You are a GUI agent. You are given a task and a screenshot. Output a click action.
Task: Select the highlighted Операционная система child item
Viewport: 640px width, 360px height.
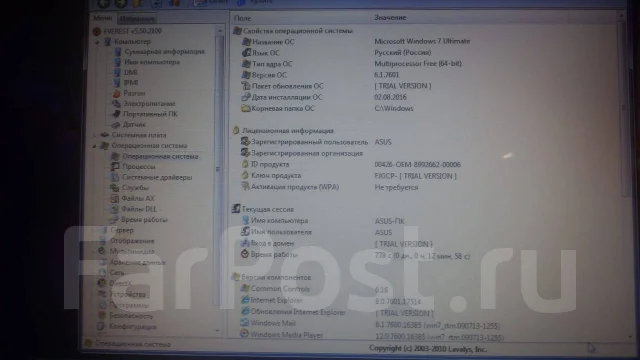coord(160,156)
